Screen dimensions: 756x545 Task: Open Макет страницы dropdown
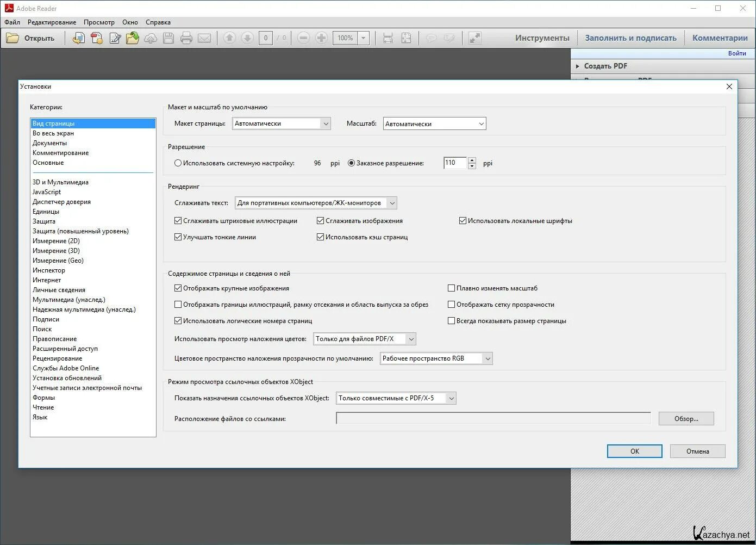tap(281, 123)
